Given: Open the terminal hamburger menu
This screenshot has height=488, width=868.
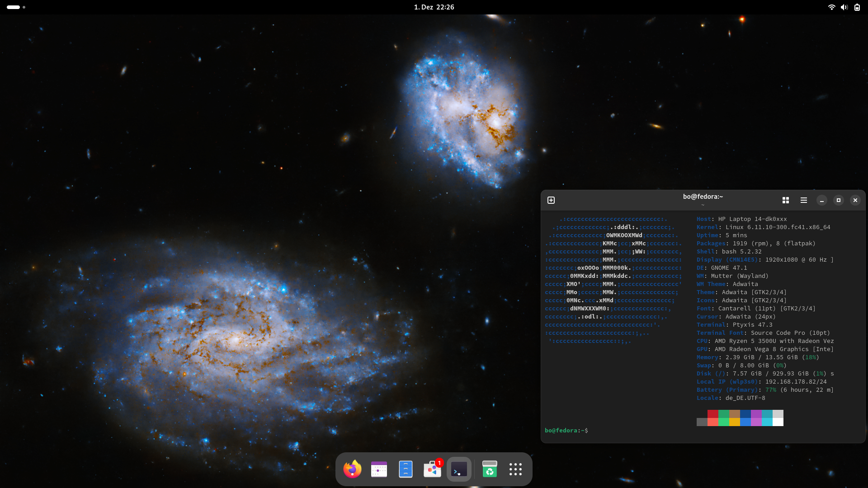Looking at the screenshot, I should [804, 200].
